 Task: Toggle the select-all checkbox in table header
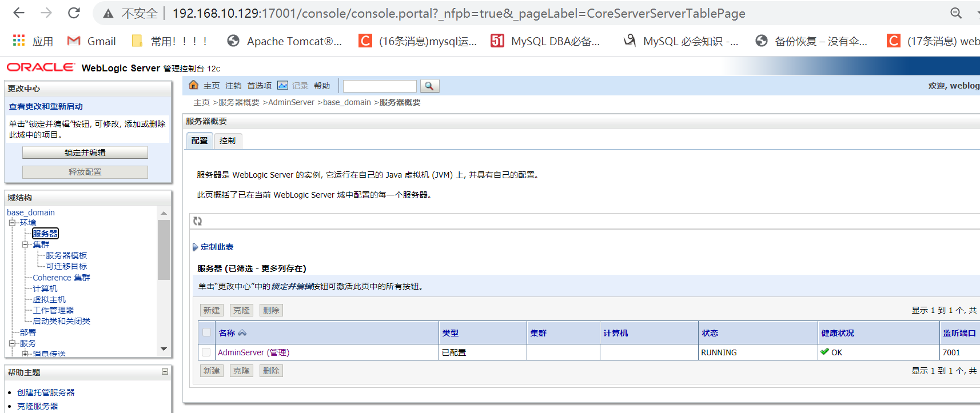coord(206,332)
